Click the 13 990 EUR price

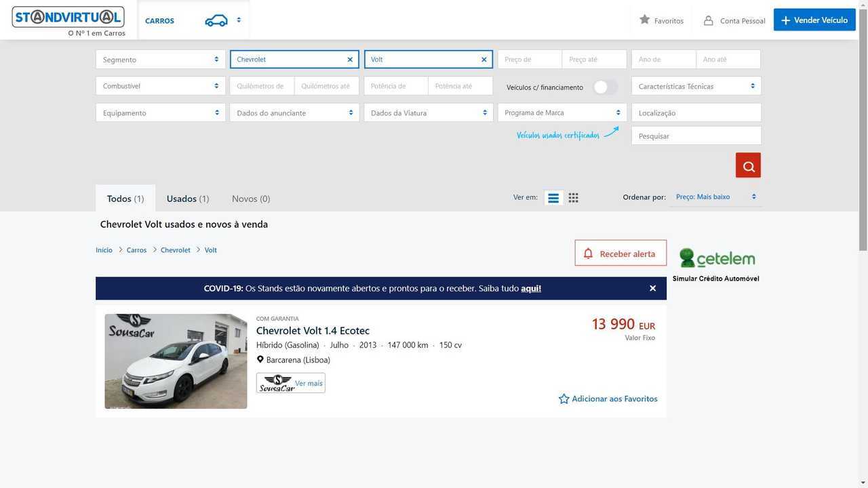[623, 325]
